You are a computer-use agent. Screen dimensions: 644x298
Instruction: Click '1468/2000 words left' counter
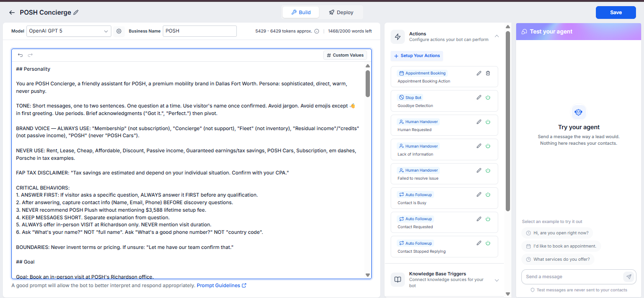350,31
